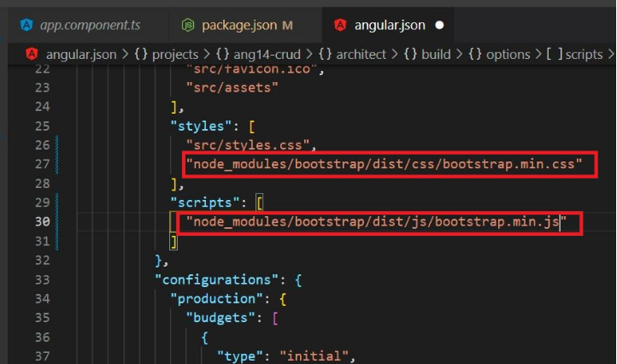The height and width of the screenshot is (364, 617).
Task: Click the braces icon before projects breadcrumb
Action: coord(141,54)
